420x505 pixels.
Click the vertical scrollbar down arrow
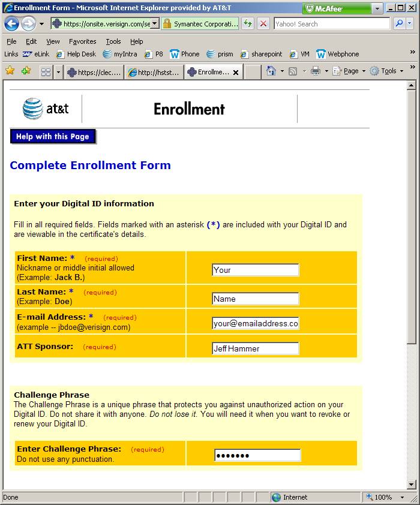click(412, 484)
